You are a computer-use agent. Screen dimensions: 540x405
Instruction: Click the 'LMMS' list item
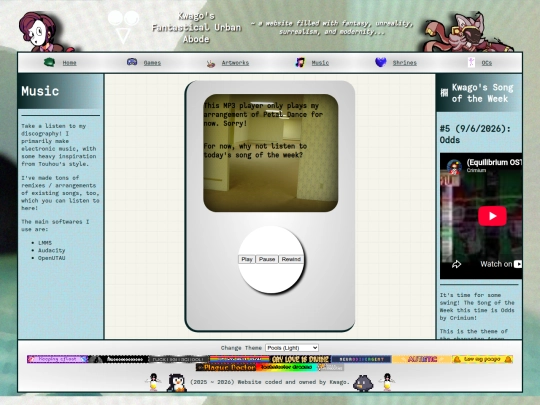point(45,243)
